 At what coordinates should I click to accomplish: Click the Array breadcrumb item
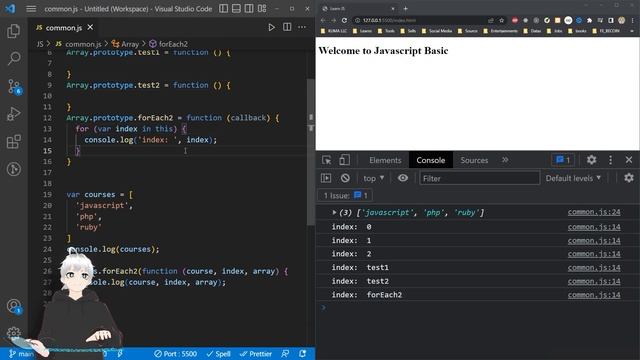(125, 44)
